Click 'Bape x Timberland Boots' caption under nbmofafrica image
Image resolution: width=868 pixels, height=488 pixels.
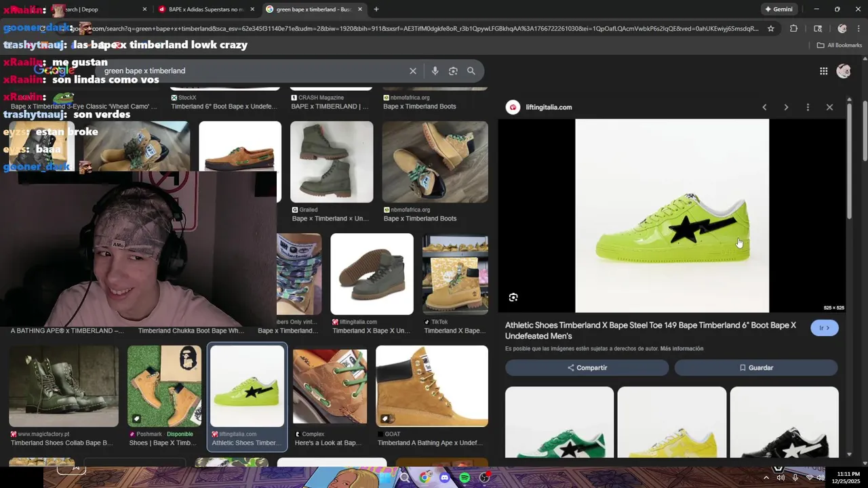coord(420,219)
